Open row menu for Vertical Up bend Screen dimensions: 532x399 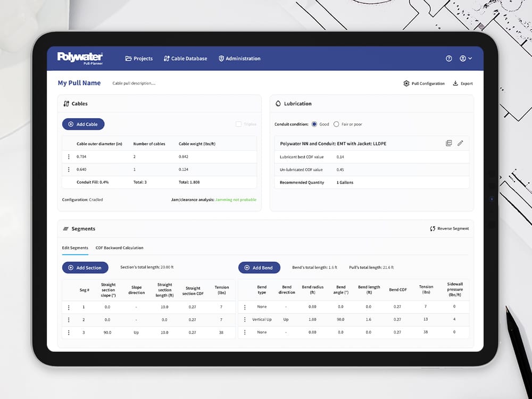click(245, 320)
